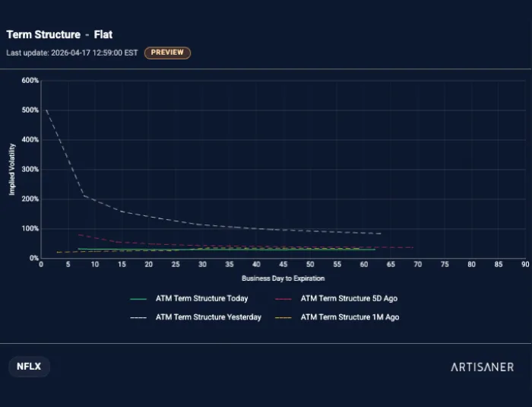Viewport: 532px width, 407px height.
Task: Click the 300% y-axis tick label
Action: (x=30, y=169)
